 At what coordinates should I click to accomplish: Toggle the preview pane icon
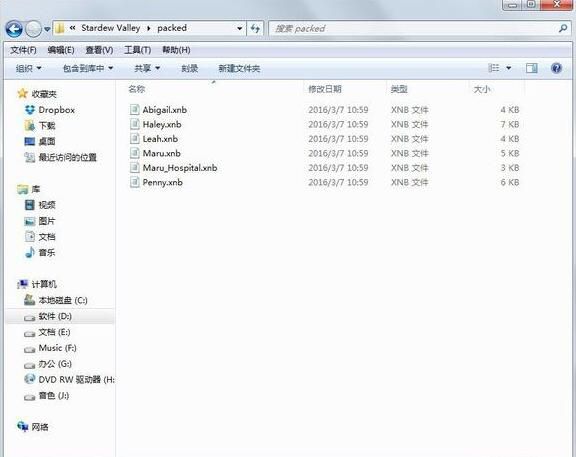(532, 68)
